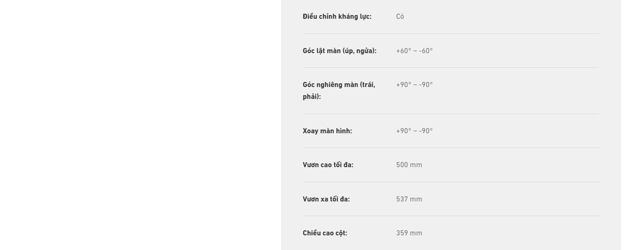644x250 pixels.
Task: Click the 'Vươn xa tối đa:' label
Action: click(326, 199)
